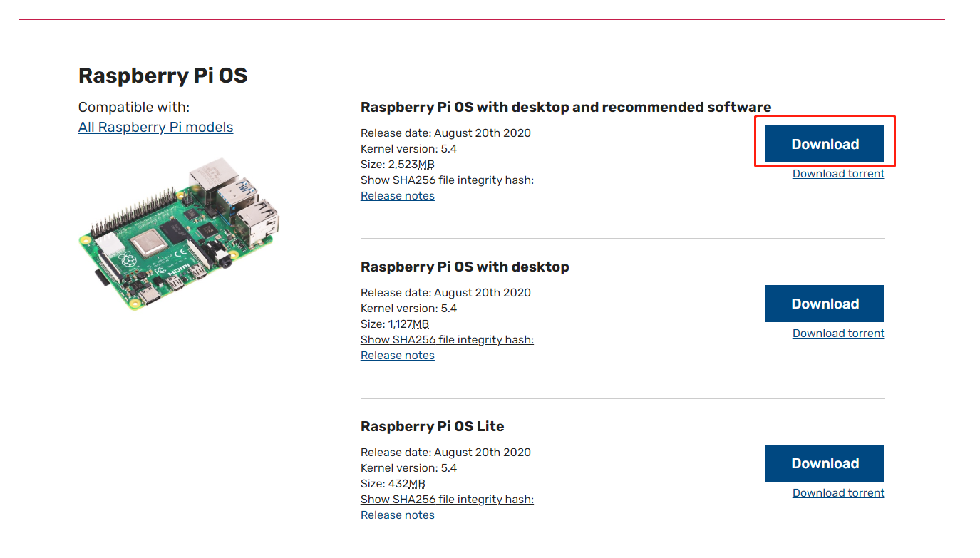
Task: Click the Raspberry Pi OS Lite heading
Action: [x=433, y=426]
